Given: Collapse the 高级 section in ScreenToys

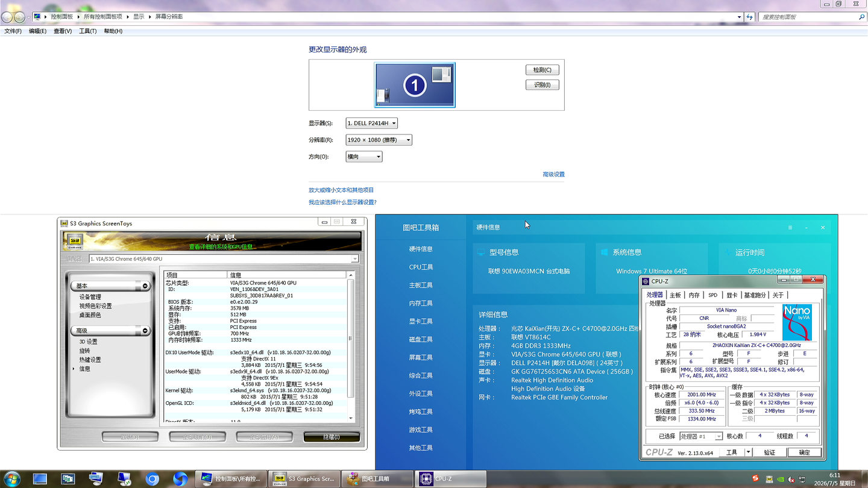Looking at the screenshot, I should coord(145,331).
